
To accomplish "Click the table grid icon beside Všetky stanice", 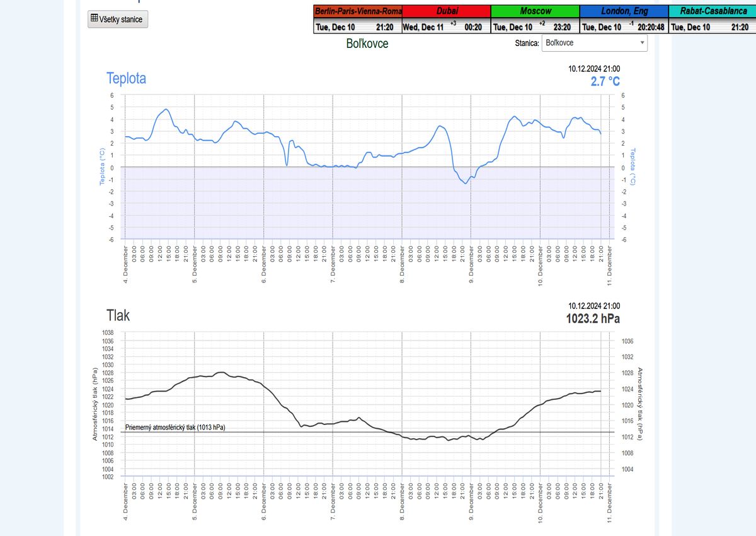I will (x=94, y=19).
